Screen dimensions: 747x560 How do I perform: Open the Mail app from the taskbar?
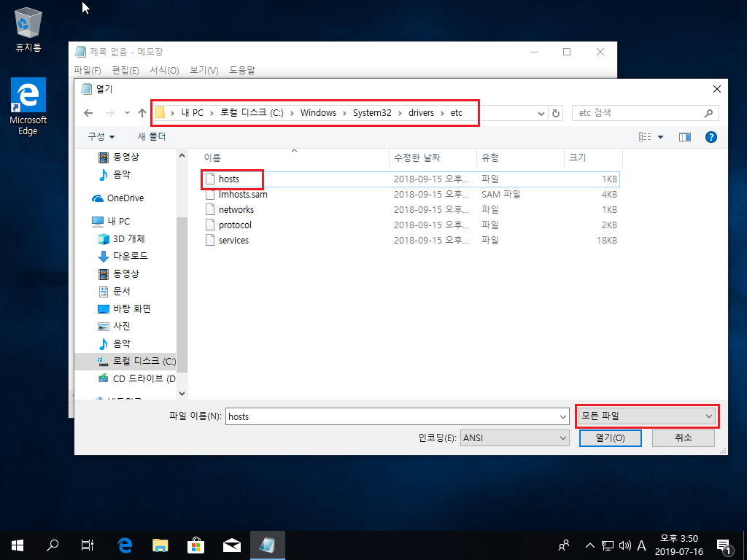pyautogui.click(x=231, y=545)
